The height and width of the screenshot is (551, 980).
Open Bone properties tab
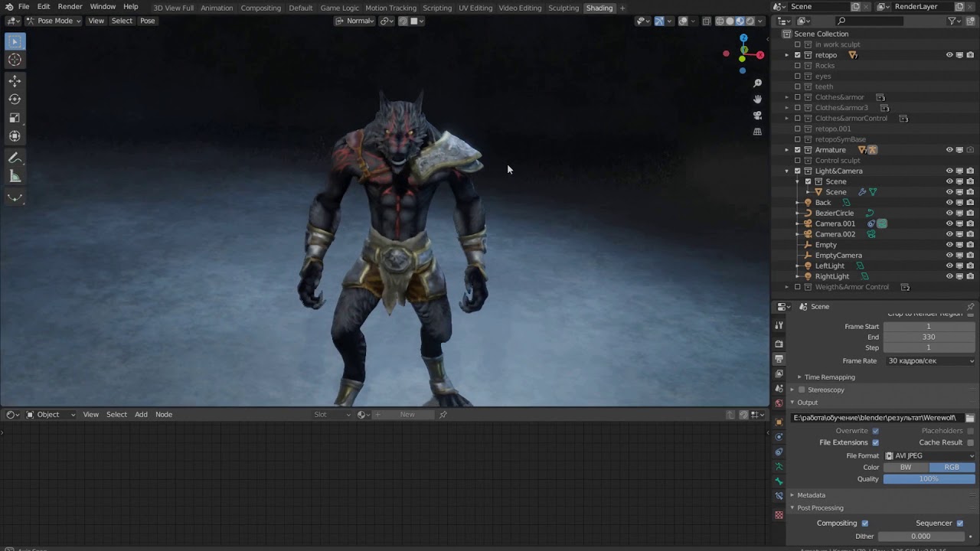(779, 481)
